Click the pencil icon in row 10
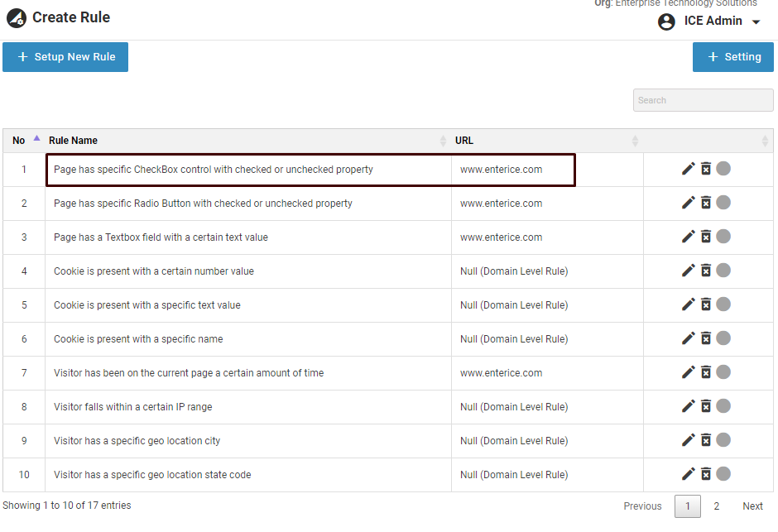 point(688,474)
